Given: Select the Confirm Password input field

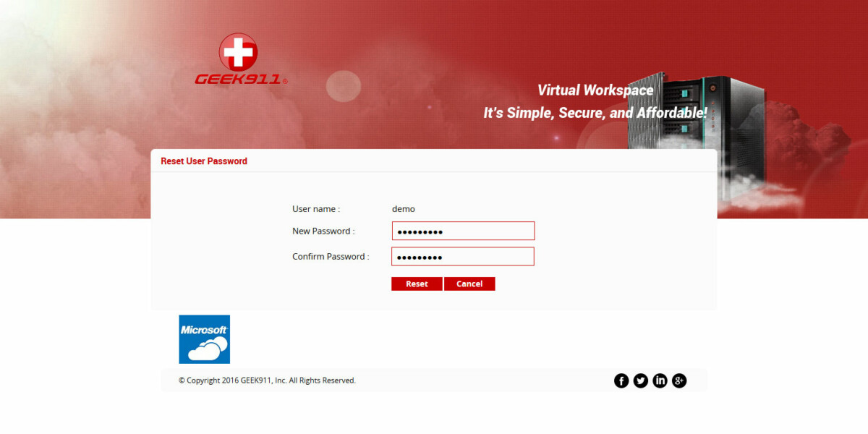Looking at the screenshot, I should click(463, 256).
